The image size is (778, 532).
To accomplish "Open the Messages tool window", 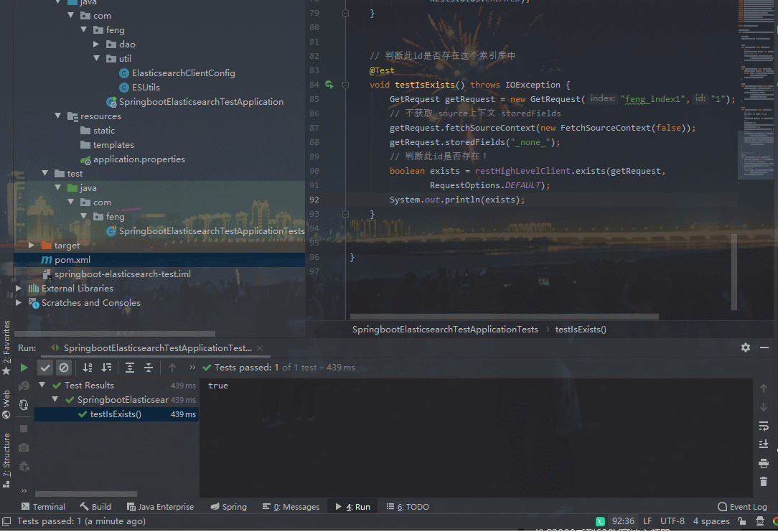I will click(x=291, y=507).
